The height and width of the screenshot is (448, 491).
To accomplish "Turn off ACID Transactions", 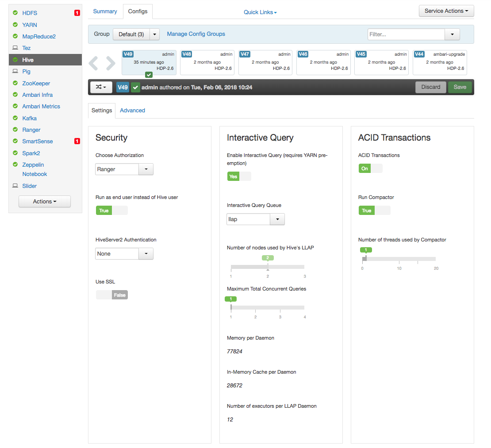I will [x=376, y=168].
